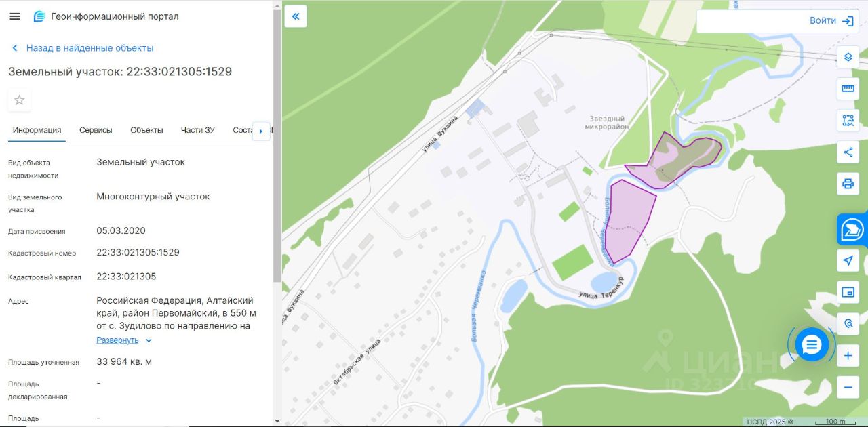Open the hamburger main menu

point(15,16)
